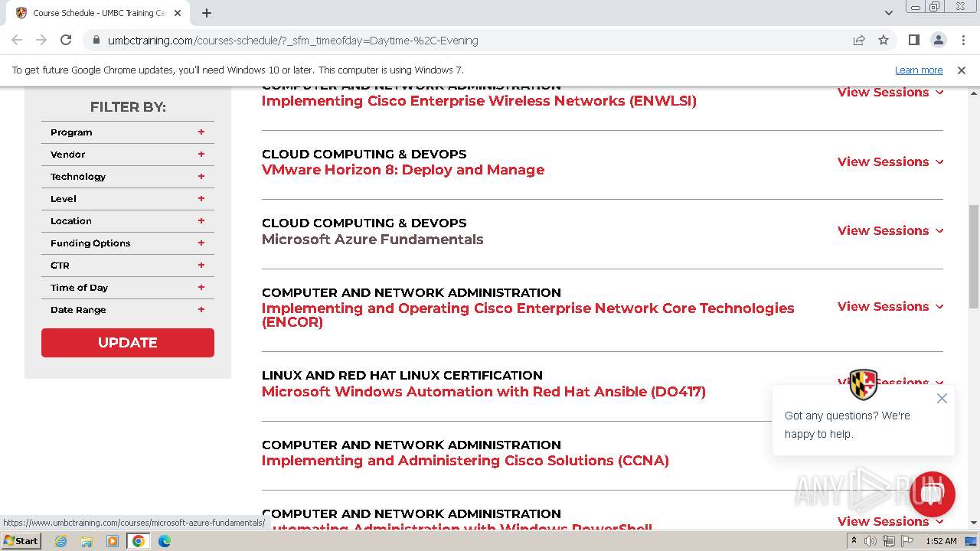
Task: Expand the Date Range filter
Action: [128, 310]
